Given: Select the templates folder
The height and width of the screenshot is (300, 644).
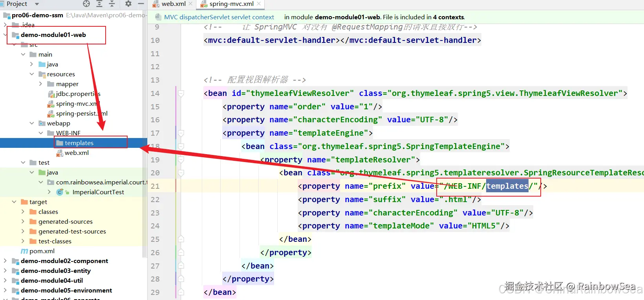Looking at the screenshot, I should [79, 143].
